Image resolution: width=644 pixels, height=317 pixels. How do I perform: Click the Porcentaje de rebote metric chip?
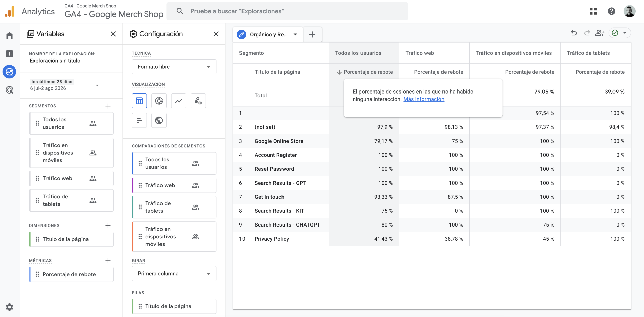click(71, 274)
